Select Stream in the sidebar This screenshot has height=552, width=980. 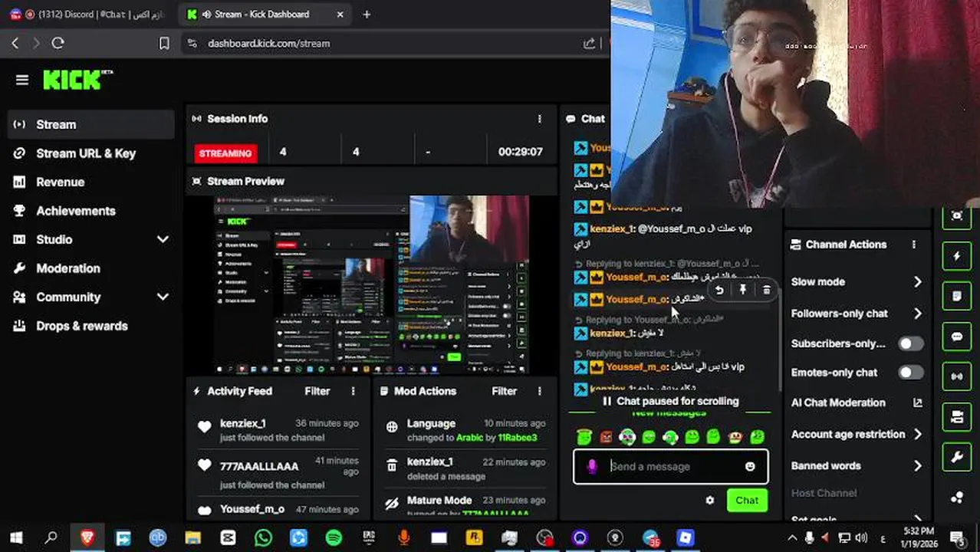(91, 124)
